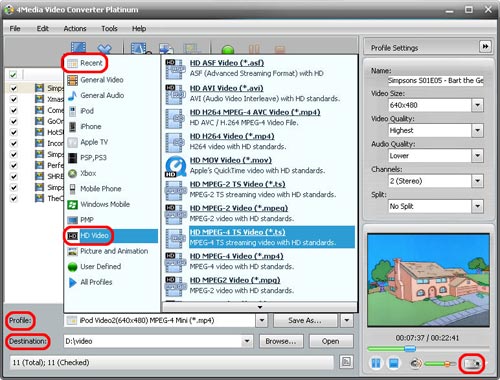Click the snapshot icon below the preview

click(472, 363)
